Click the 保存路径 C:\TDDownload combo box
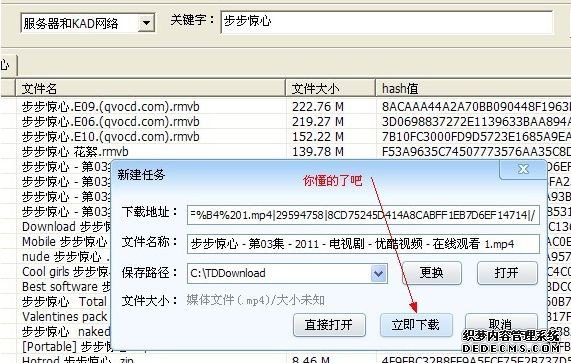571x363 pixels. pos(287,273)
